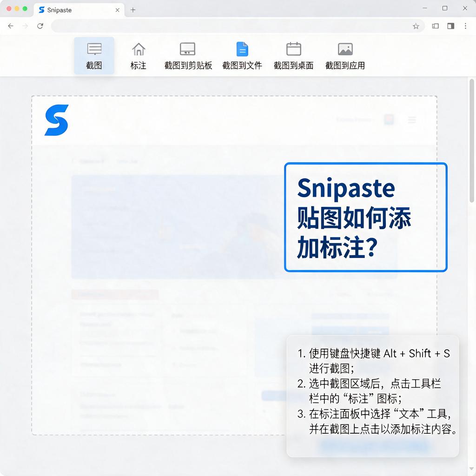Click the browser back arrow
The height and width of the screenshot is (476, 476).
pos(11,26)
